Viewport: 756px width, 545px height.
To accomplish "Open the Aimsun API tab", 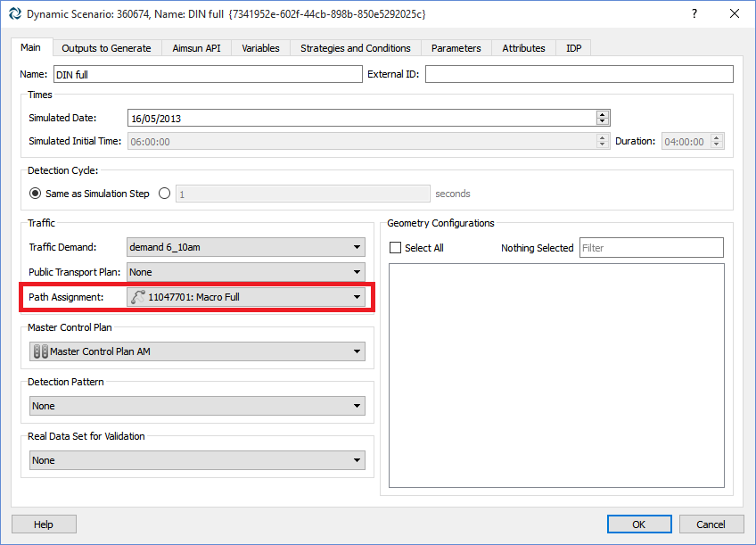I will [197, 48].
